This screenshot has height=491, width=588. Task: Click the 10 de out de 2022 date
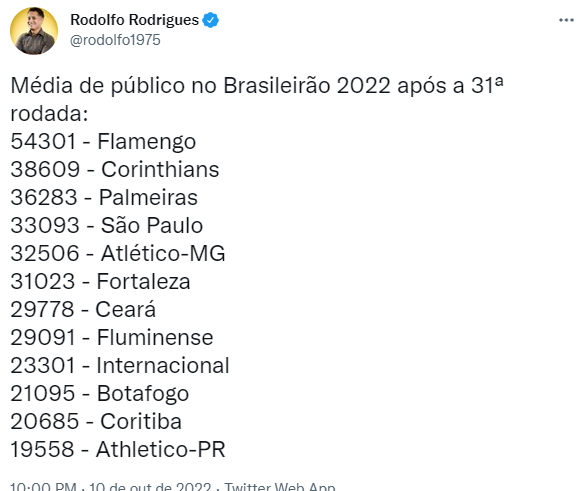150,486
